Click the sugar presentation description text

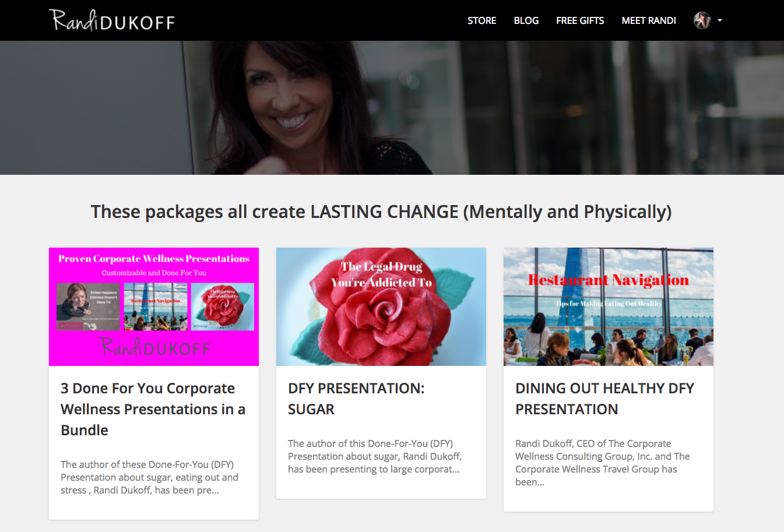pos(375,456)
